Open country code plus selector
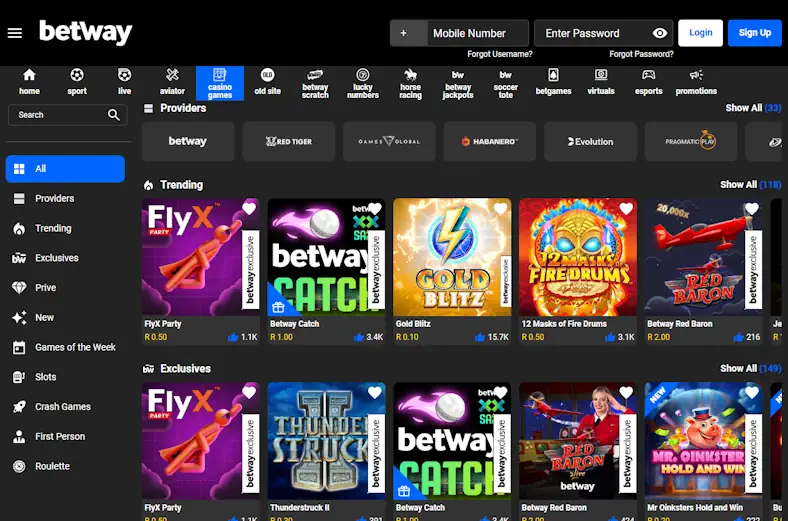 409,33
